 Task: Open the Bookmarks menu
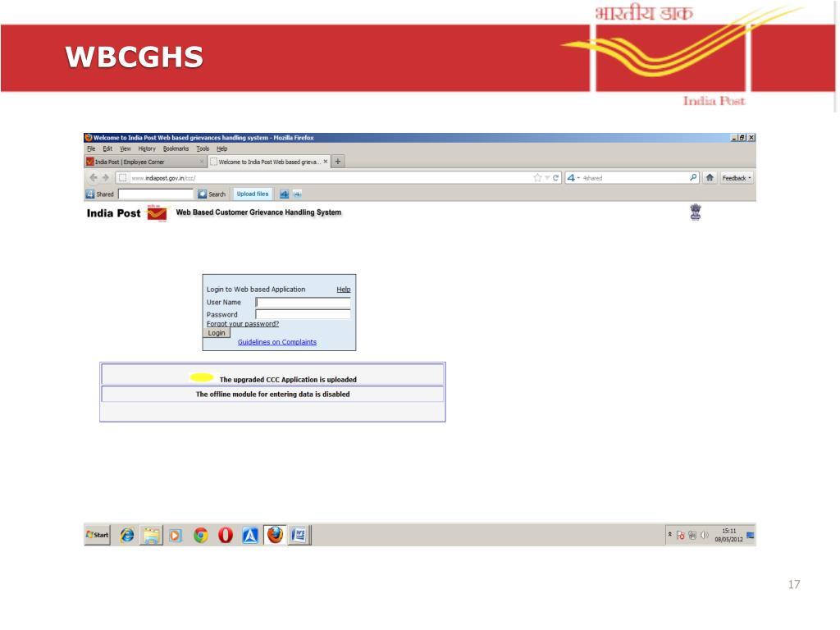click(176, 149)
